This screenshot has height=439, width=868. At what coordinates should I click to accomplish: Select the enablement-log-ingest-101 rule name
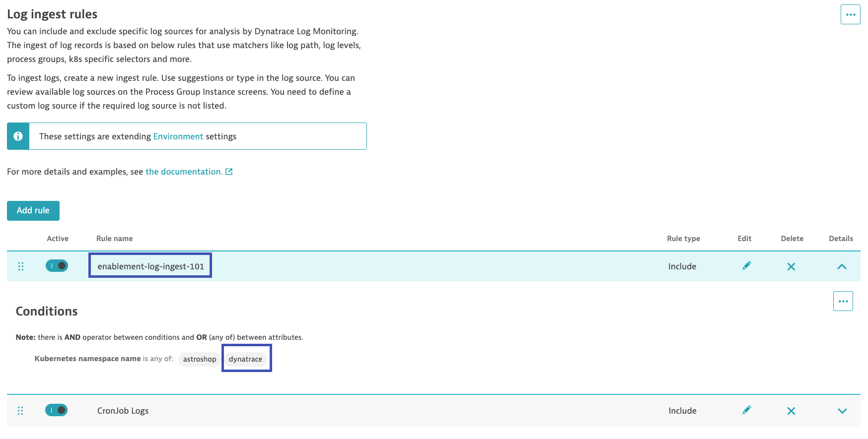point(150,266)
